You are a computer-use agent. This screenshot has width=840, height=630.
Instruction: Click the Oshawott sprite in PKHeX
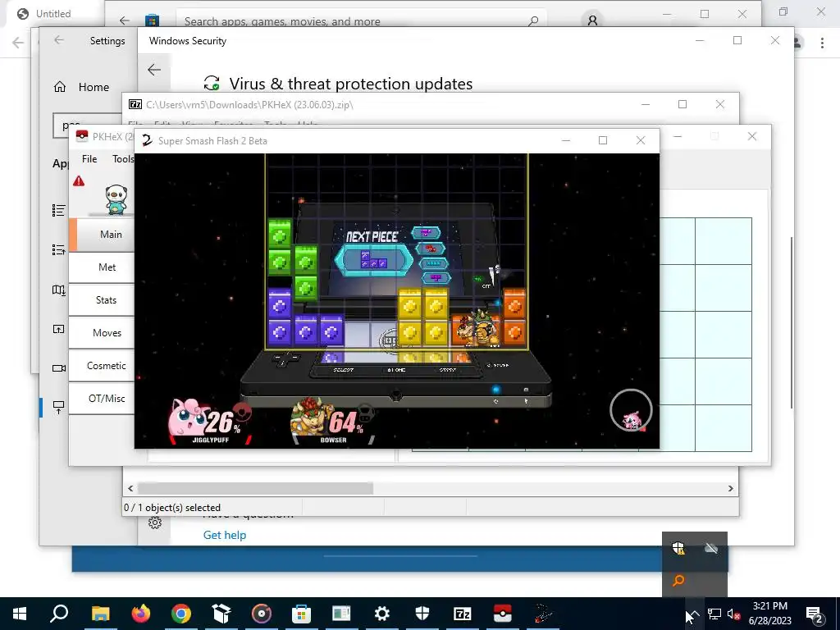coord(116,199)
